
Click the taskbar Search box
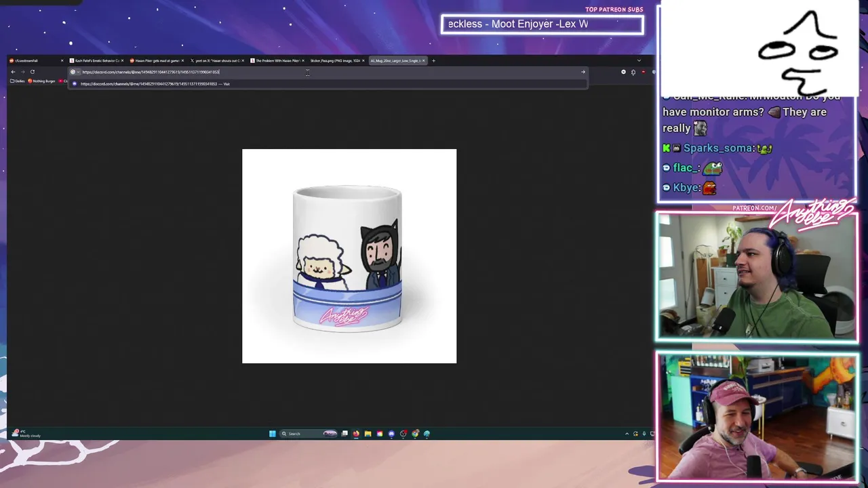click(x=309, y=434)
